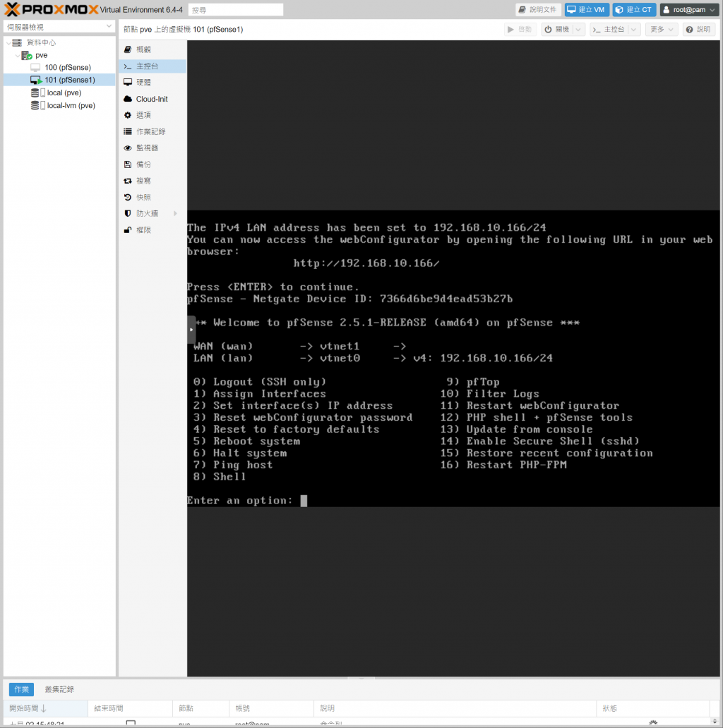The image size is (723, 728).
Task: Select VM 100 (pfSense)
Action: pos(68,68)
